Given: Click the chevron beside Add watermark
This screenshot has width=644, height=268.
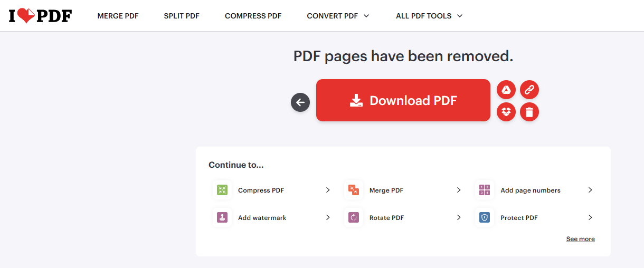Looking at the screenshot, I should pos(328,217).
